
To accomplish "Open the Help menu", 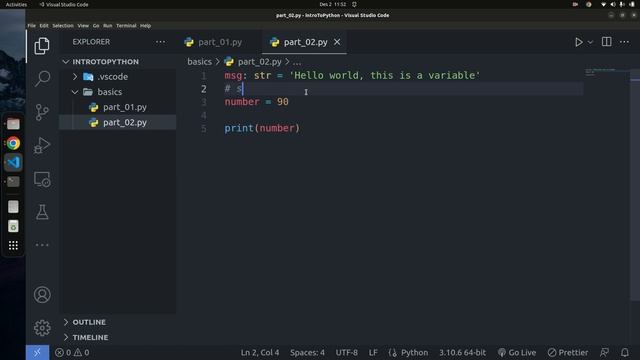I will (x=145, y=26).
